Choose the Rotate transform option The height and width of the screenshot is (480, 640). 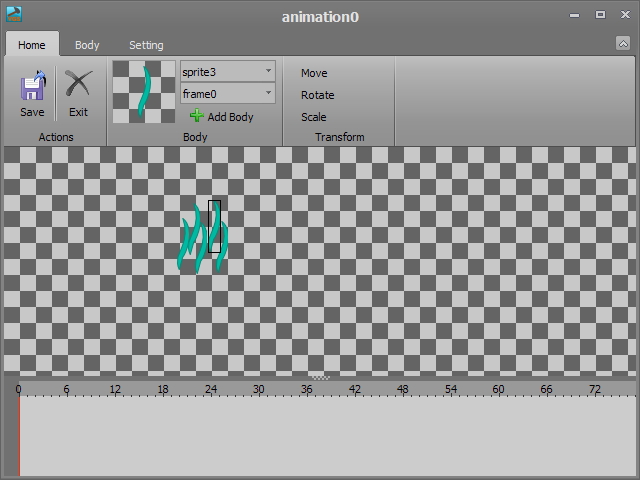317,95
